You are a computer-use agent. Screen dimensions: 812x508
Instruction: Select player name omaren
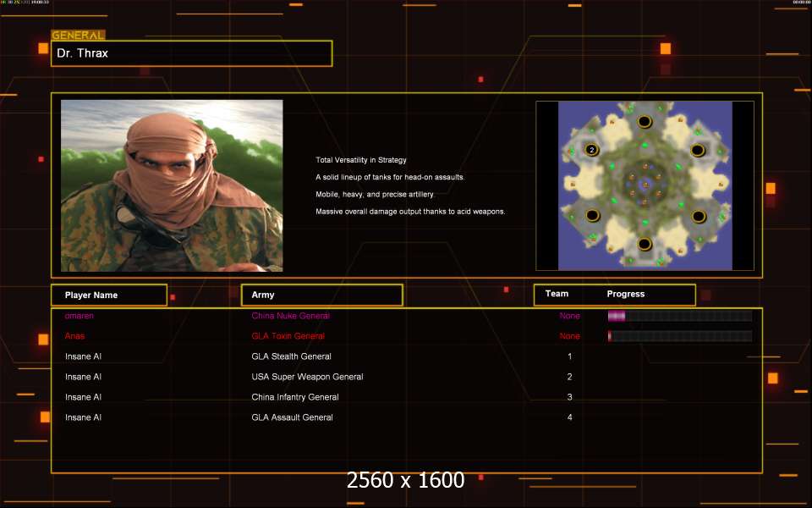coord(80,316)
